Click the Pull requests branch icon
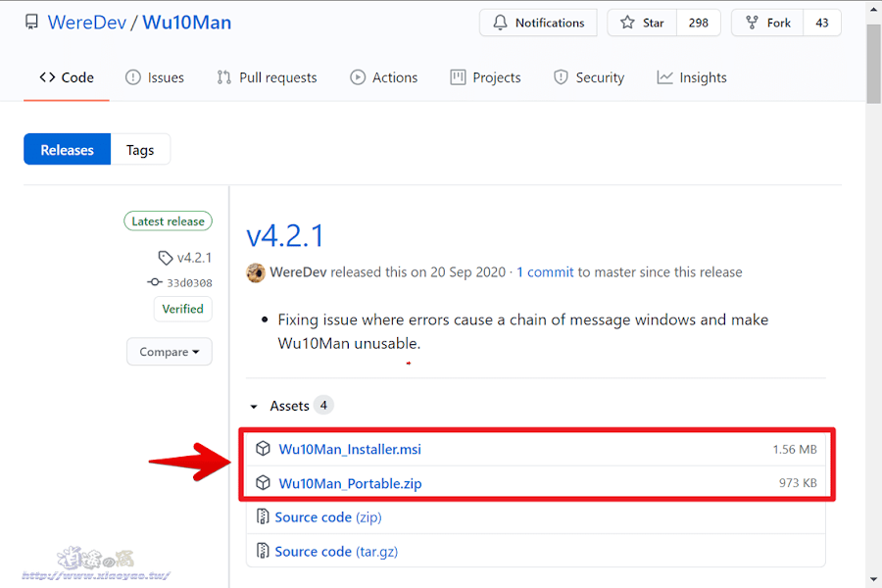Image resolution: width=882 pixels, height=588 pixels. [x=223, y=77]
